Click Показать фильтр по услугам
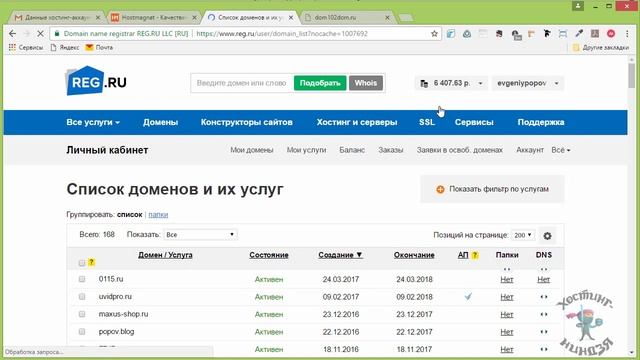 [492, 189]
